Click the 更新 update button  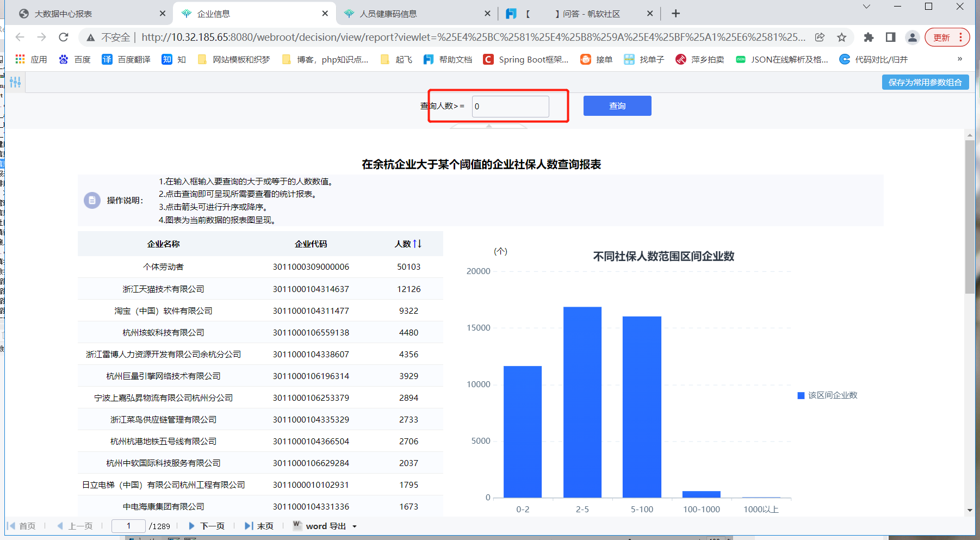(x=947, y=37)
